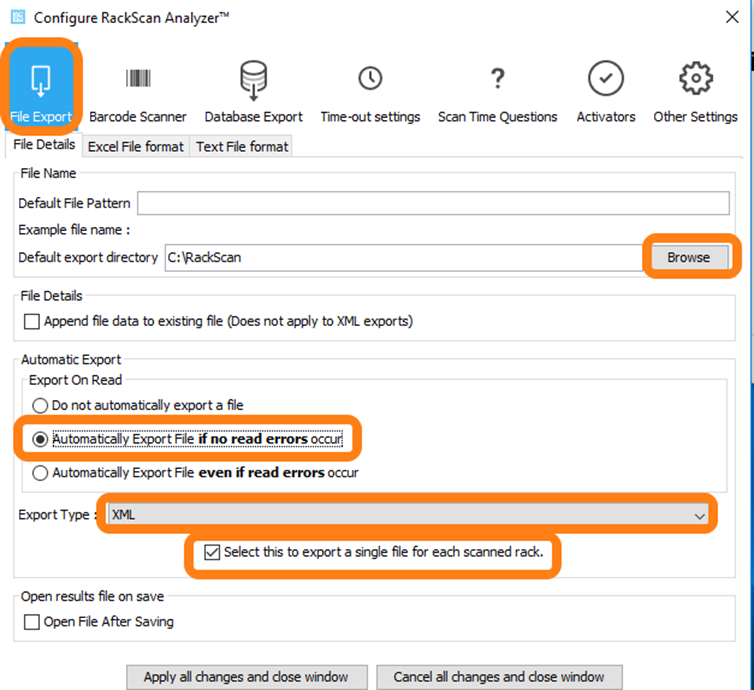Enable Append file data to existing file

[32, 322]
